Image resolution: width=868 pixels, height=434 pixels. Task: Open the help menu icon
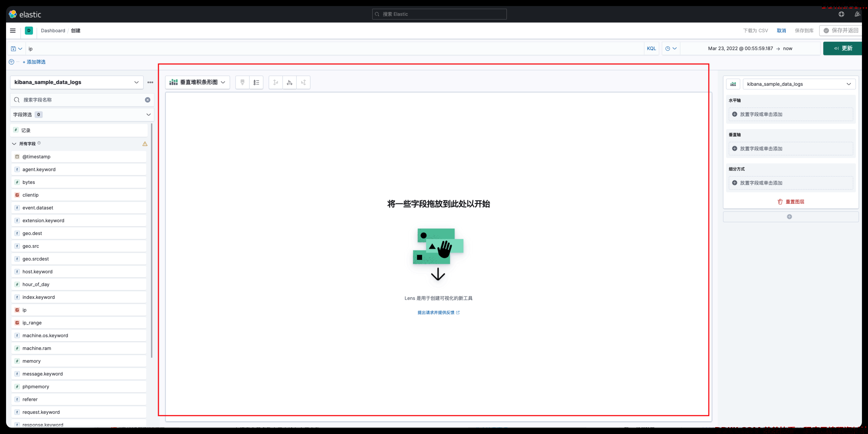pos(841,14)
